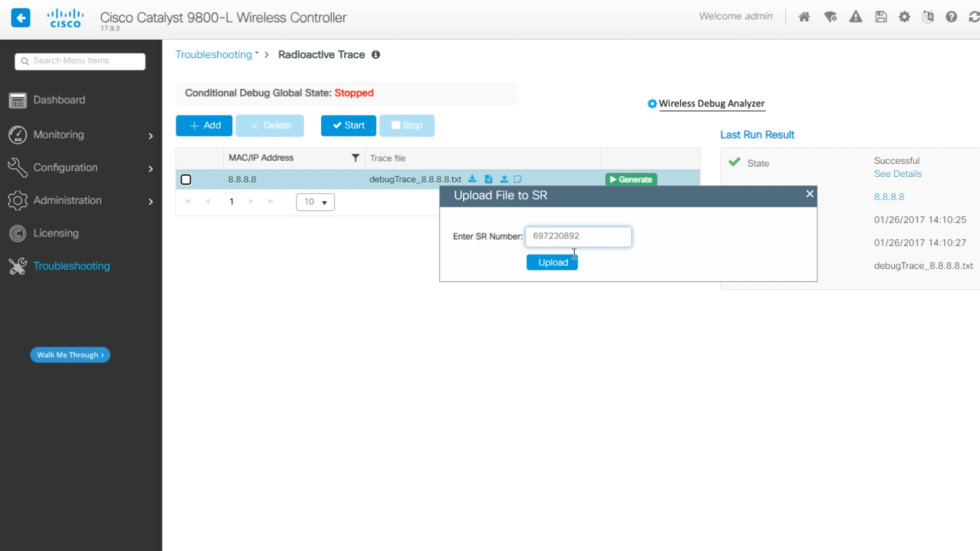Click the Troubleshooting tools icon
The image size is (980, 551).
click(18, 266)
